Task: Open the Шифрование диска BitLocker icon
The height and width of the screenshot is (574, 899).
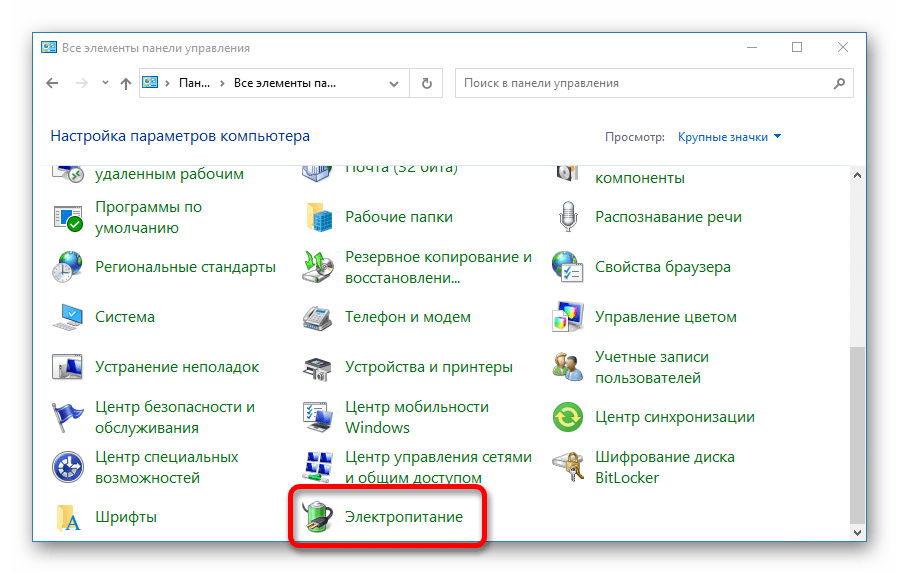Action: (568, 467)
